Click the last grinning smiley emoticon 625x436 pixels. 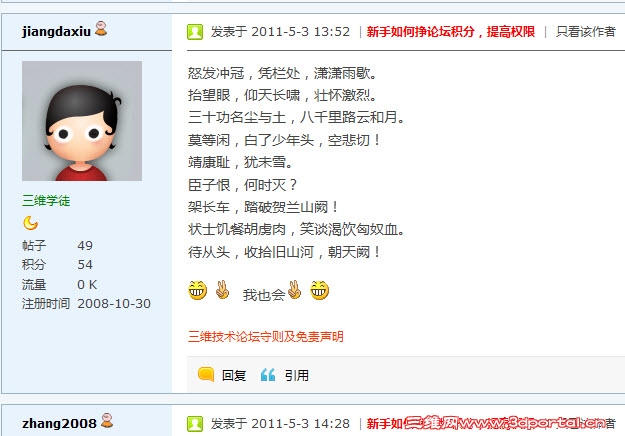point(320,290)
